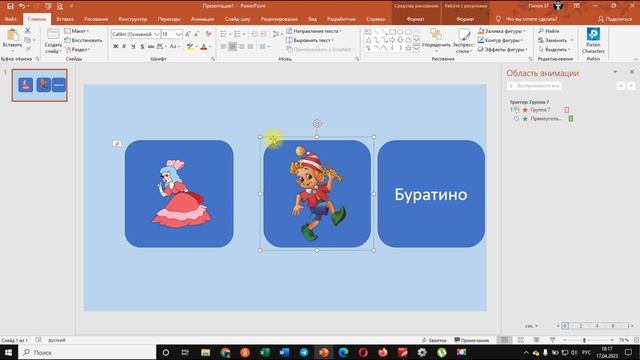Image resolution: width=640 pixels, height=360 pixels.
Task: Open the font name Calibri dropdown
Action: [x=156, y=34]
